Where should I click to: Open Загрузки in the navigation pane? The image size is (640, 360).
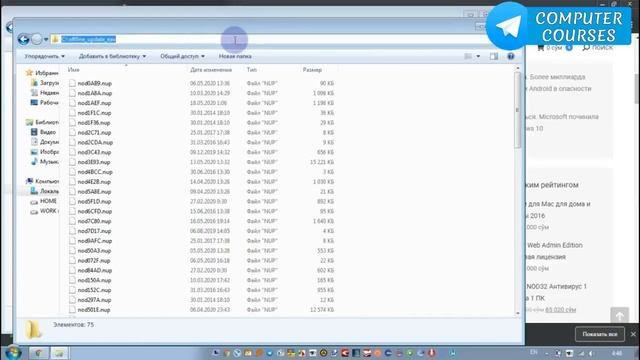tap(45, 83)
